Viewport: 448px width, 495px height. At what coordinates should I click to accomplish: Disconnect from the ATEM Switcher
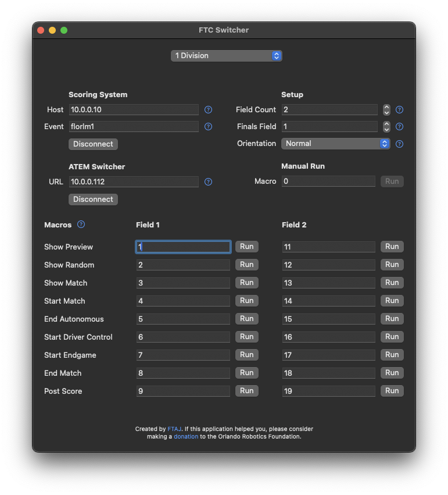click(93, 199)
